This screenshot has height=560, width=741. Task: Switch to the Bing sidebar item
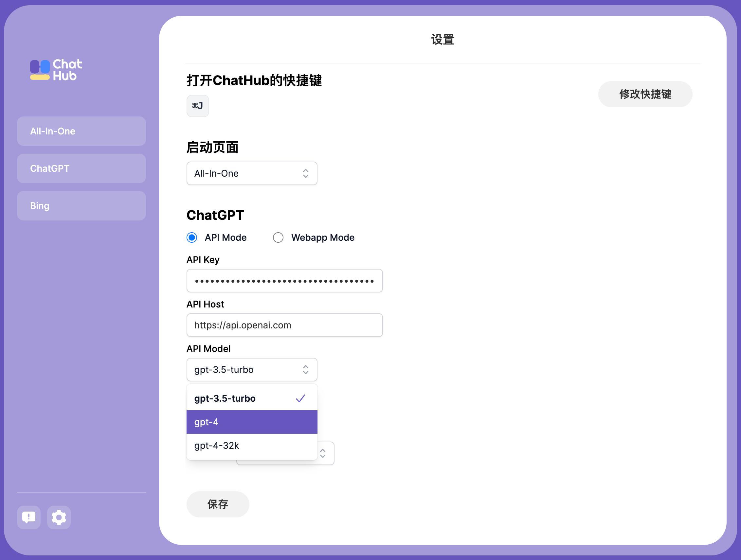(x=81, y=205)
